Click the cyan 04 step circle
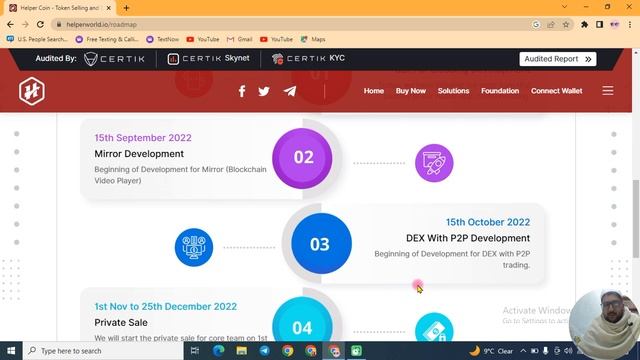The height and width of the screenshot is (360, 640). pos(302,320)
